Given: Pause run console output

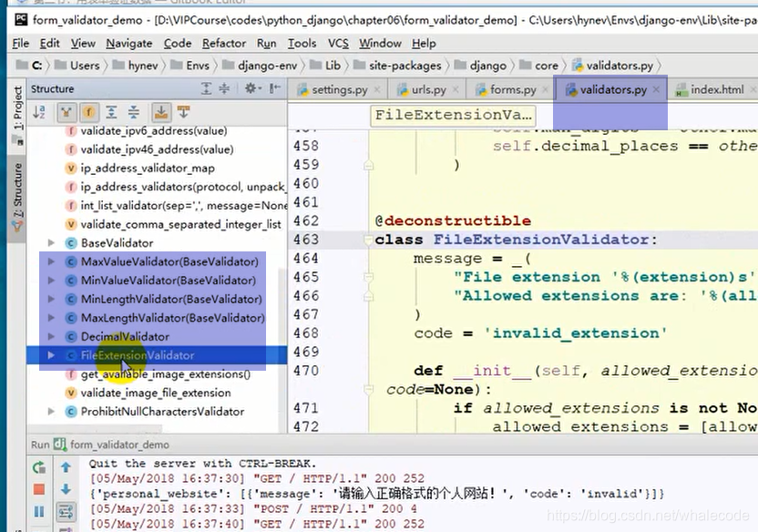Looking at the screenshot, I should (x=39, y=511).
